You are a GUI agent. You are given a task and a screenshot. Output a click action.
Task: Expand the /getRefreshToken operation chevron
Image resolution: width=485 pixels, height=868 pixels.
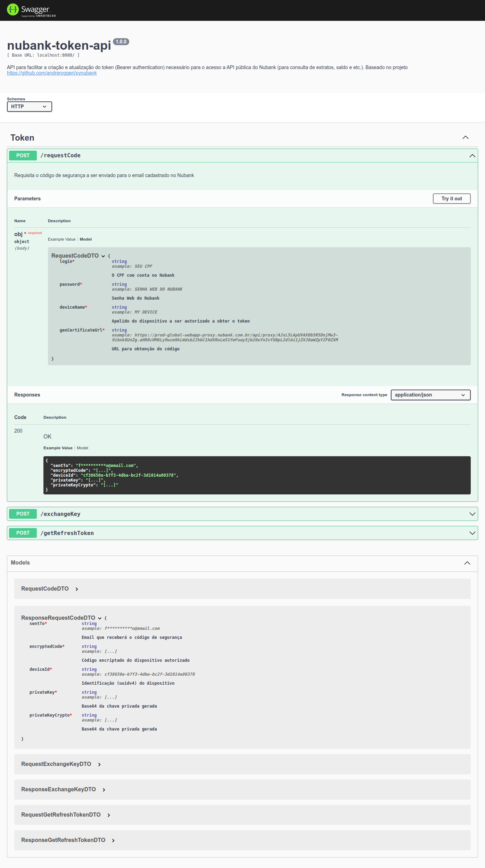(x=472, y=533)
